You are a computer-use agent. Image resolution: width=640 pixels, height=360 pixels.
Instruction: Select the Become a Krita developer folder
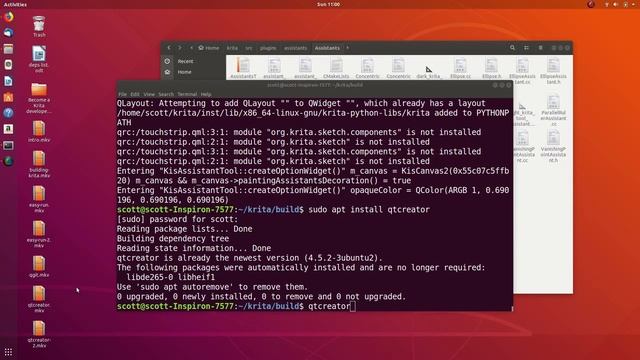[39, 98]
